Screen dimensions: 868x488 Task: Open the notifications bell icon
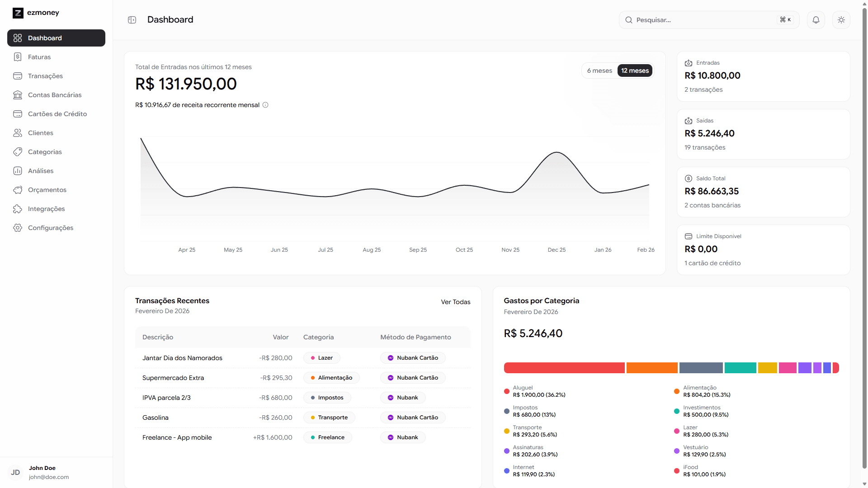coord(816,20)
